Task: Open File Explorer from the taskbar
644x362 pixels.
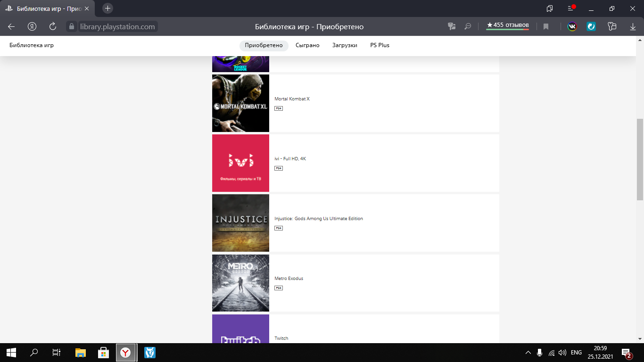Action: tap(81, 353)
